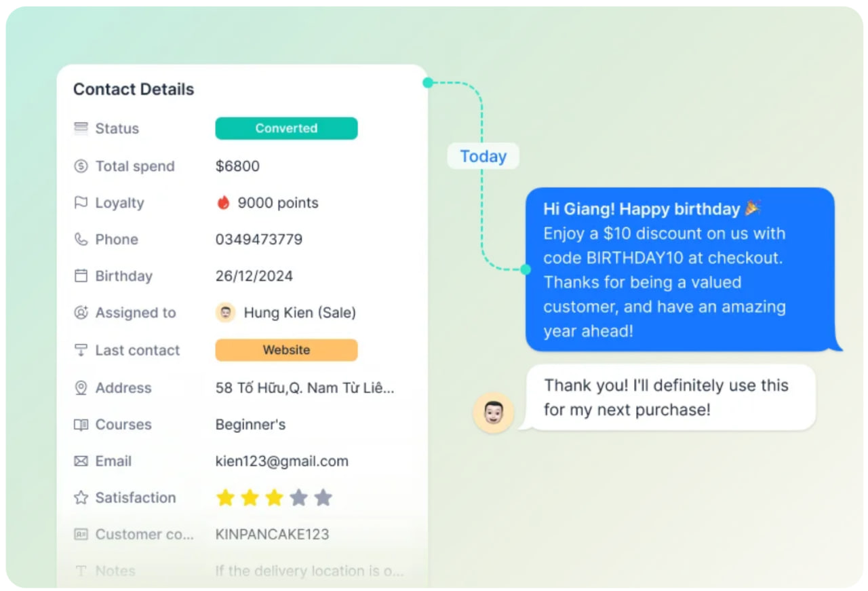Click the phone handset icon
The height and width of the screenshot is (591, 868).
(x=81, y=240)
